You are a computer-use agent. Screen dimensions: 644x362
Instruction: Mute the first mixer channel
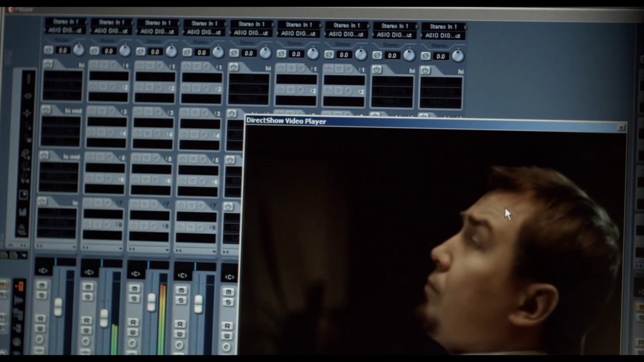42,286
